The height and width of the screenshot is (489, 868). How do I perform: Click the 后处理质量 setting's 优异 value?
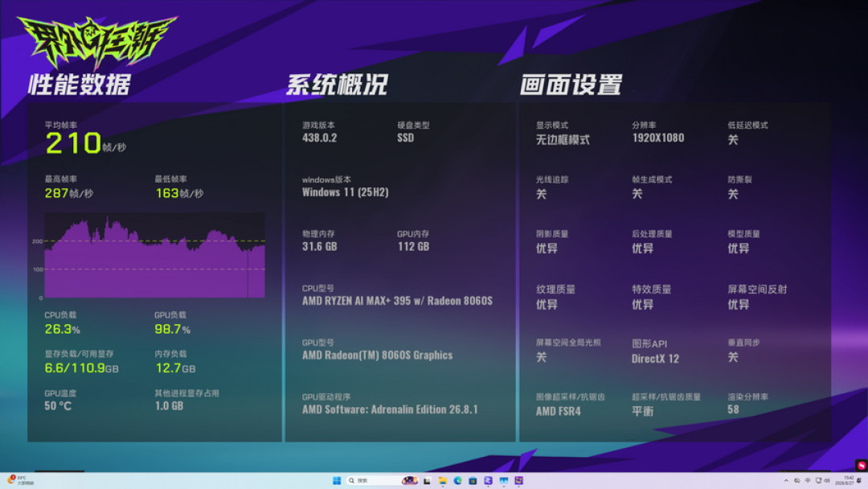tap(642, 248)
